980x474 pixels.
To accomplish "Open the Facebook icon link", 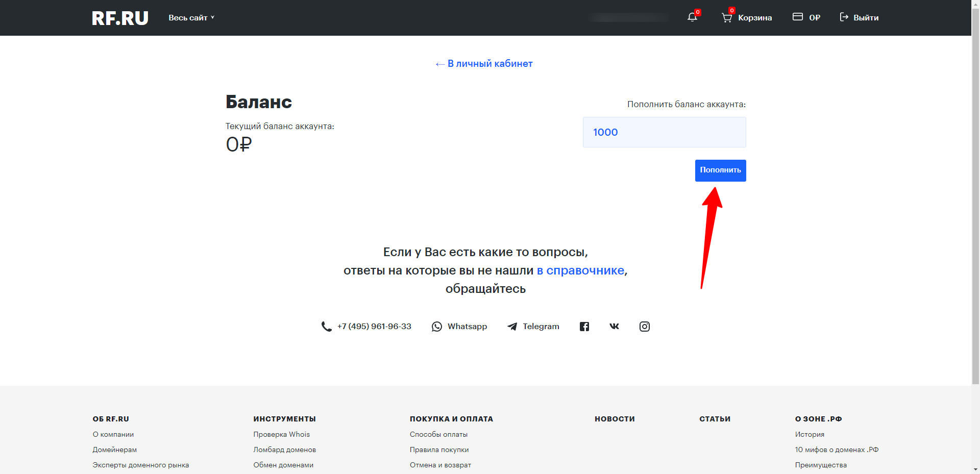I will click(x=584, y=327).
